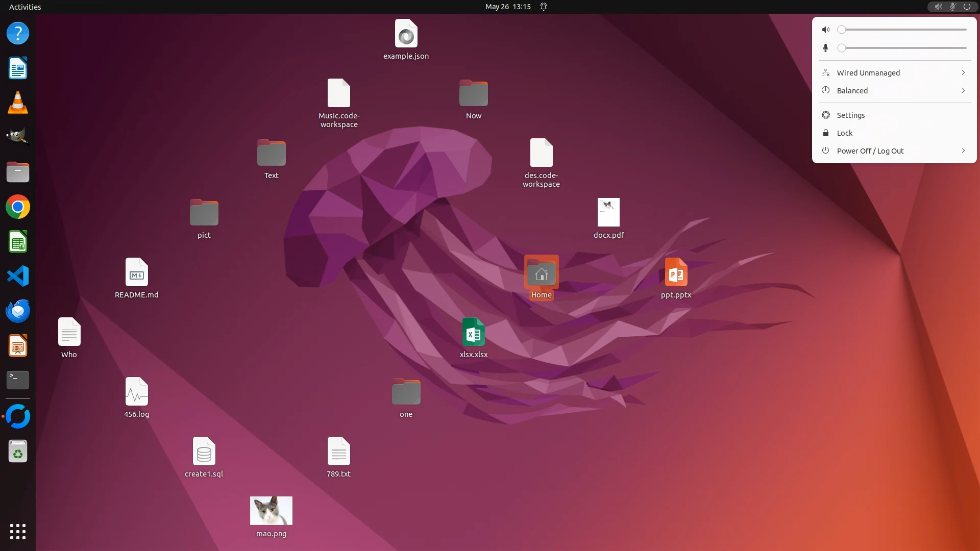Expand Power Off / Log Out submenu
The width and height of the screenshot is (980, 551).
(894, 151)
